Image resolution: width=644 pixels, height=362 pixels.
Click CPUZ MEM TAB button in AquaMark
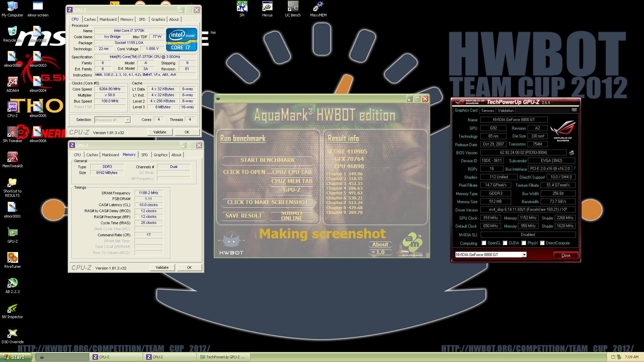(292, 181)
